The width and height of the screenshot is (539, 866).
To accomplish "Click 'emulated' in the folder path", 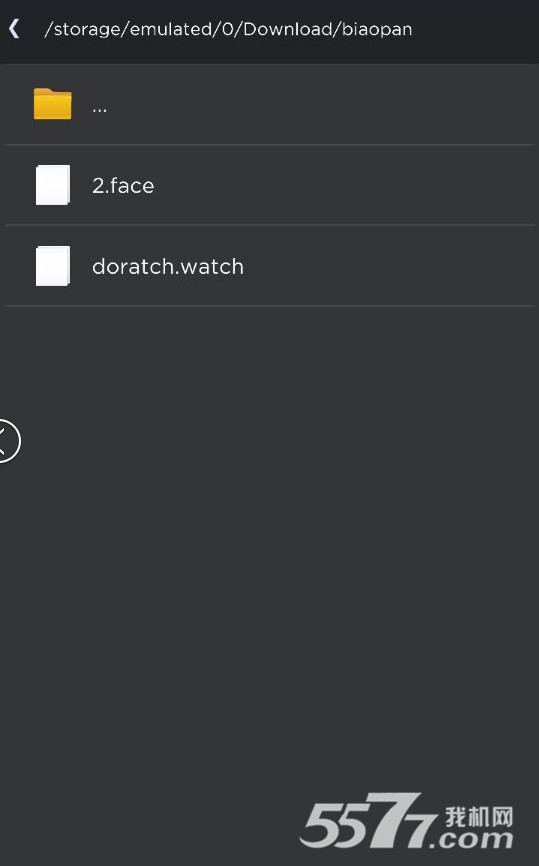I will click(x=171, y=29).
